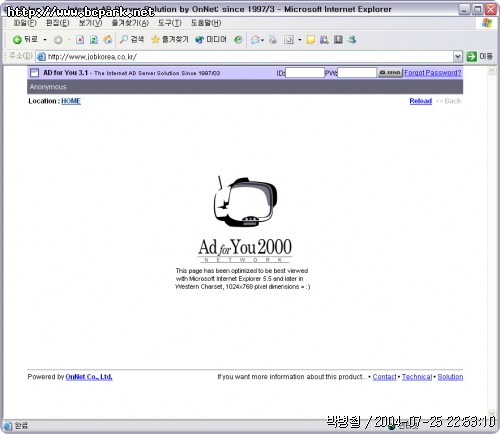Click the greyed << Back link

pyautogui.click(x=449, y=101)
